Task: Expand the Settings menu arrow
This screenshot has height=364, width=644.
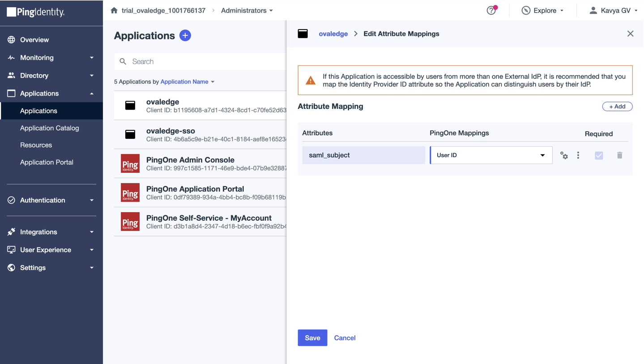Action: [x=92, y=268]
